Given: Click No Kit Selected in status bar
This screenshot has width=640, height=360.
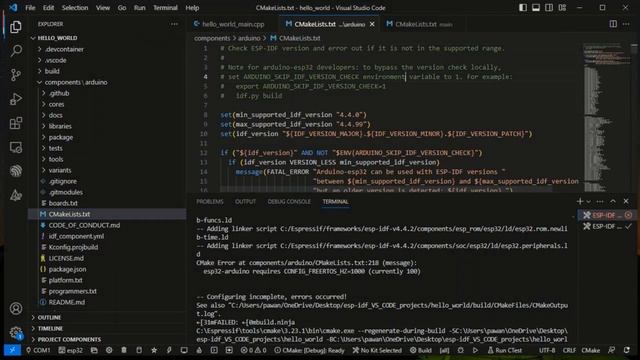Looking at the screenshot, I should pyautogui.click(x=377, y=350).
